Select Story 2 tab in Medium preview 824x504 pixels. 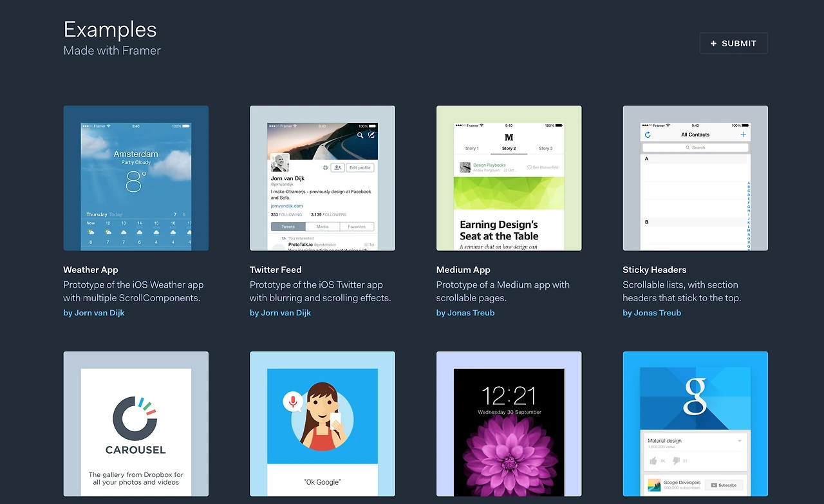tap(509, 148)
